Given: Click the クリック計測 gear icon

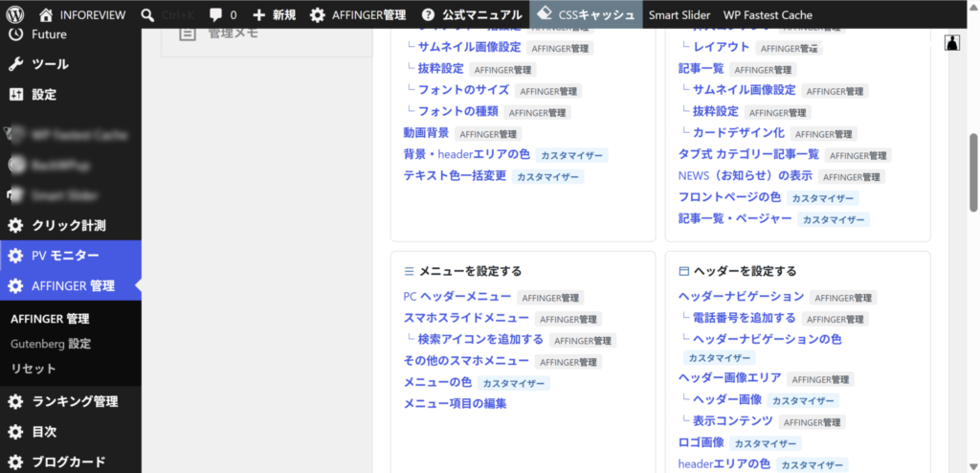Looking at the screenshot, I should point(16,225).
